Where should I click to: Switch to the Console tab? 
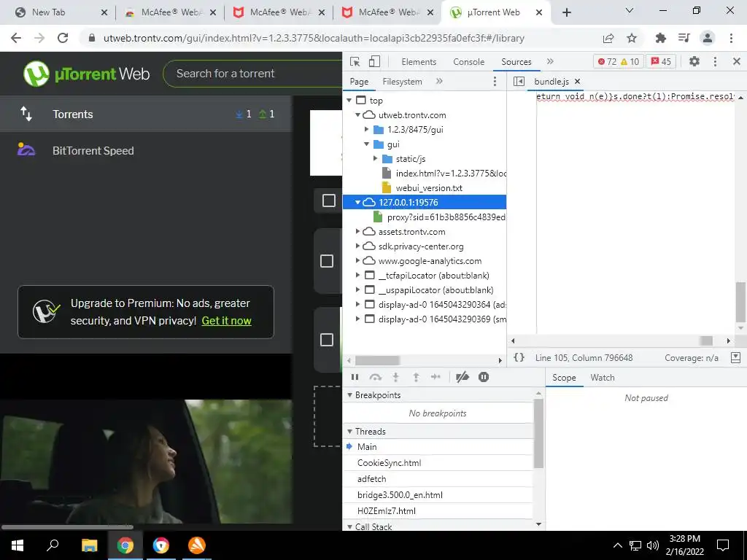coord(469,62)
